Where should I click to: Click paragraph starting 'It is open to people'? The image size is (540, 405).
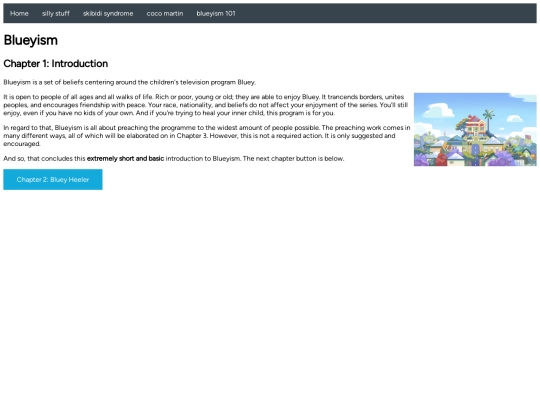[206, 105]
